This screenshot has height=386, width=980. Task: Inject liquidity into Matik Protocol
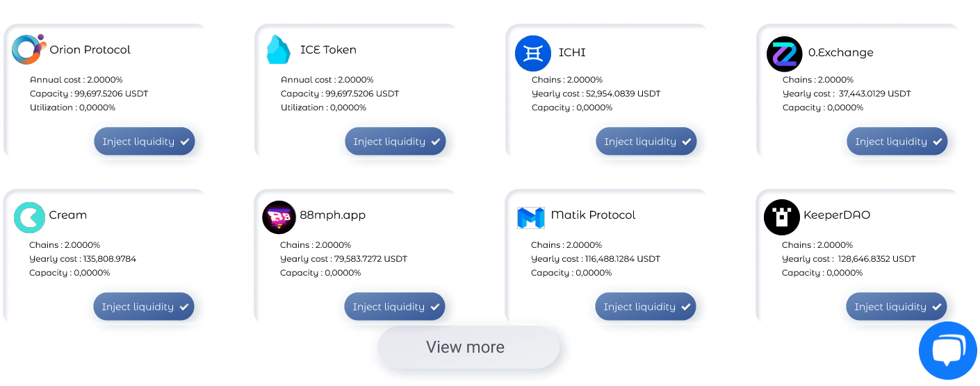(646, 306)
